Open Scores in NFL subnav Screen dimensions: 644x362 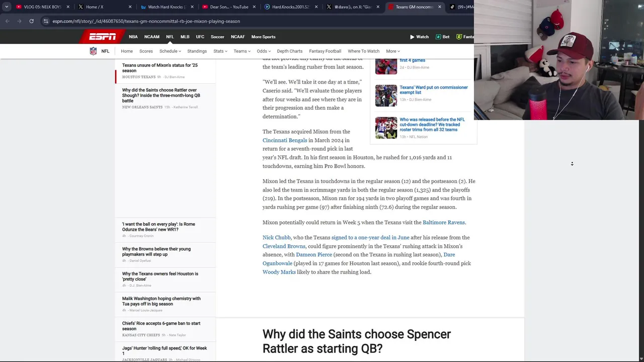click(146, 51)
